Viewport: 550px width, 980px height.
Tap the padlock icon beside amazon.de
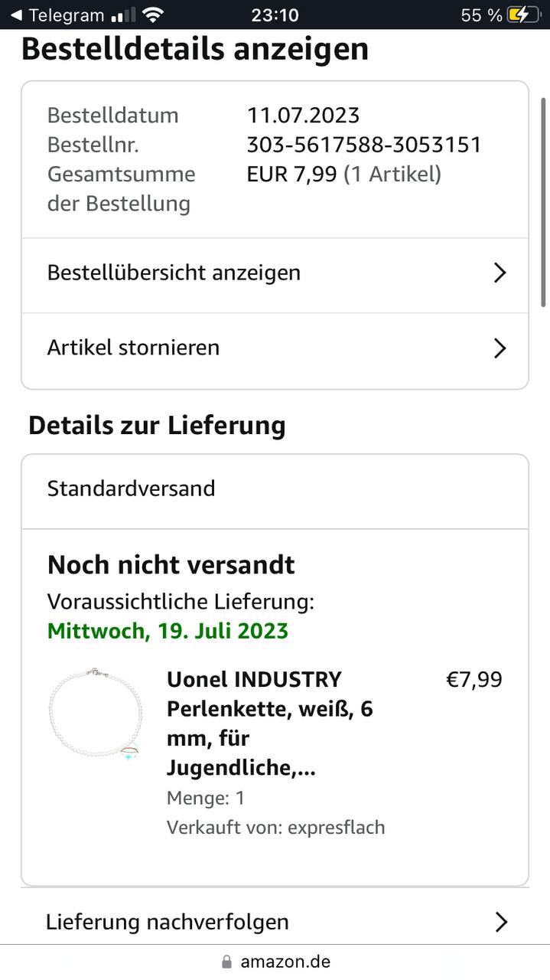pos(226,962)
